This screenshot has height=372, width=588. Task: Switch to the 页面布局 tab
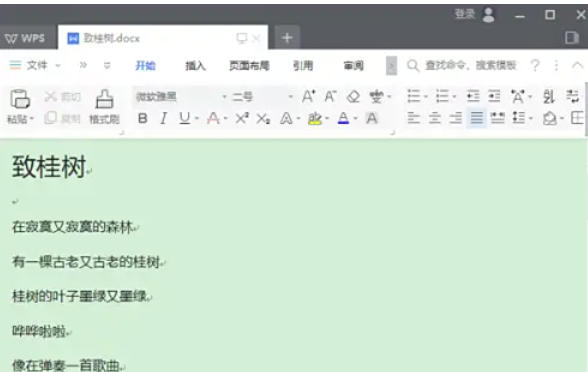click(x=249, y=66)
